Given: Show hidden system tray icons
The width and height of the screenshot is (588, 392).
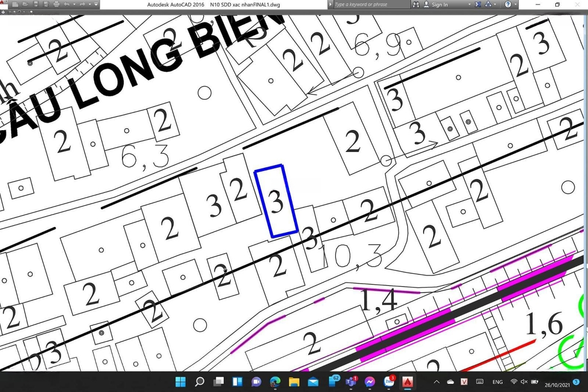Looking at the screenshot, I should [437, 382].
